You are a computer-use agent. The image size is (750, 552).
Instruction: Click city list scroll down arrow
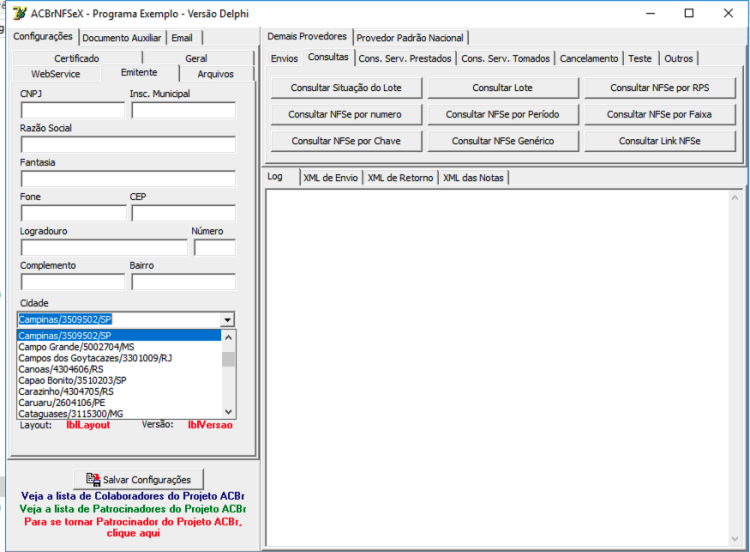[229, 412]
